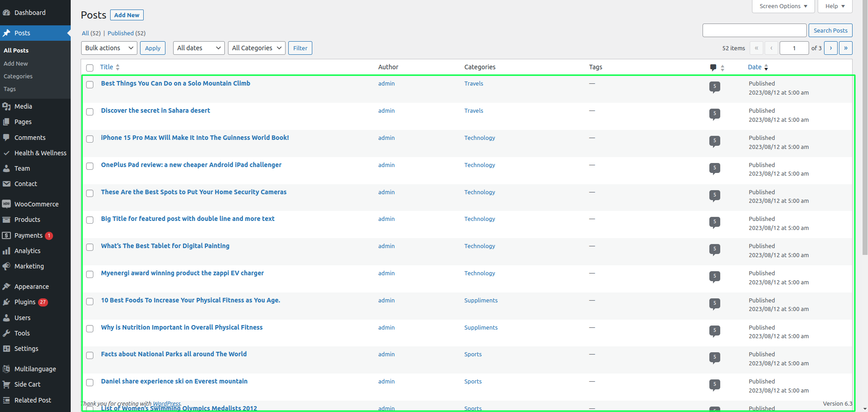
Task: Sort posts by Title column
Action: pos(110,67)
